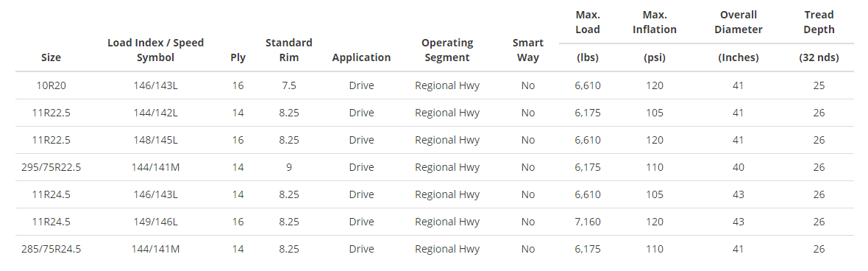Viewport: 868px width, 271px height.
Task: Select the 7,160 max load value
Action: click(x=588, y=222)
